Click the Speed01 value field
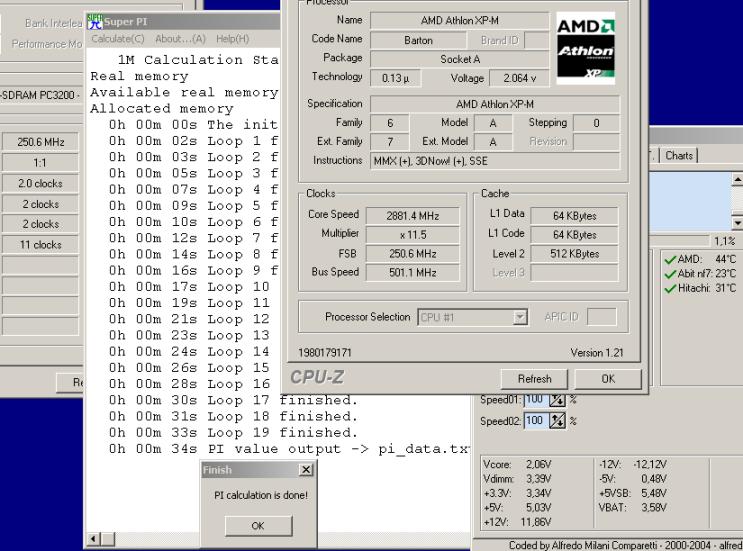743x551 pixels. (x=535, y=400)
